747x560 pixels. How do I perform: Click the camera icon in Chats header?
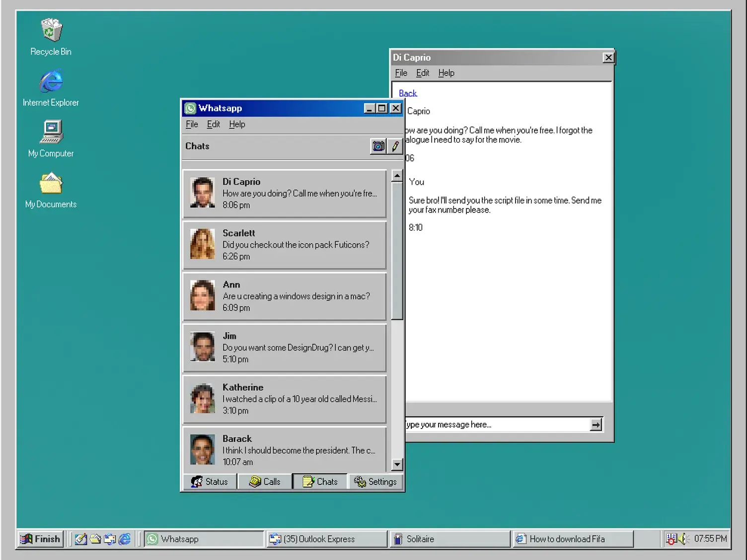(378, 146)
